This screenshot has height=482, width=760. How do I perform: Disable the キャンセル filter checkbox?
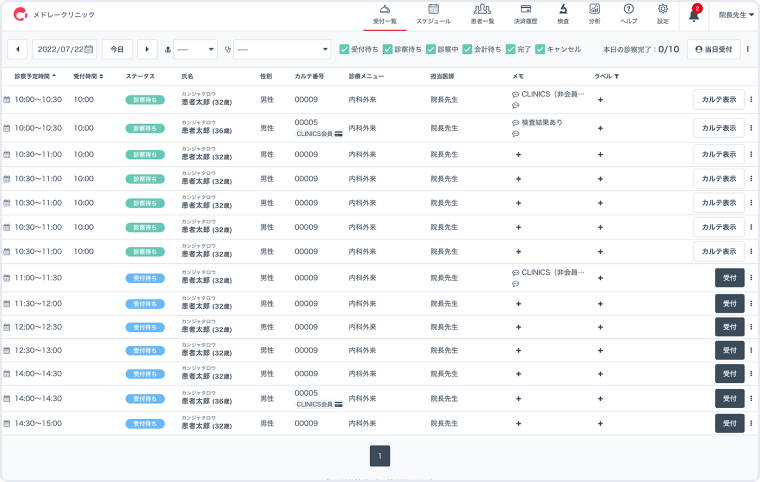pos(540,49)
